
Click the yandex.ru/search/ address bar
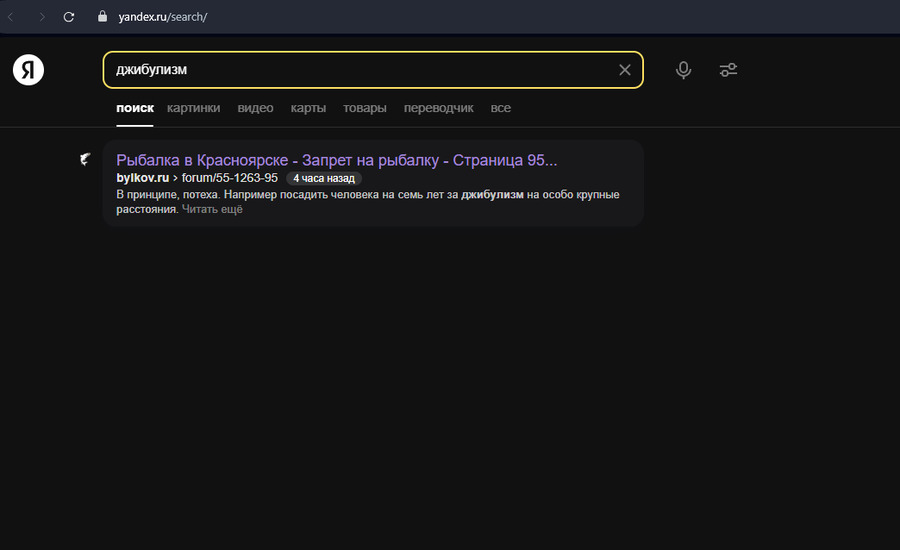162,17
